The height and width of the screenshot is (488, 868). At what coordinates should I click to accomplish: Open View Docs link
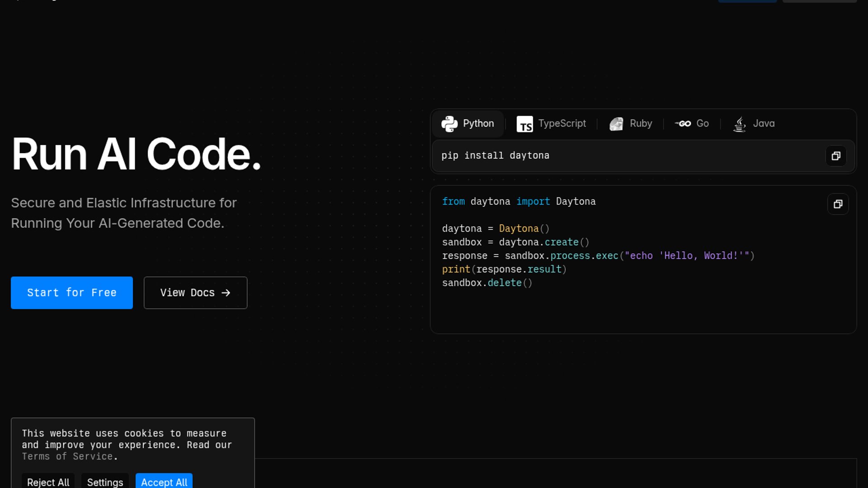pos(195,293)
